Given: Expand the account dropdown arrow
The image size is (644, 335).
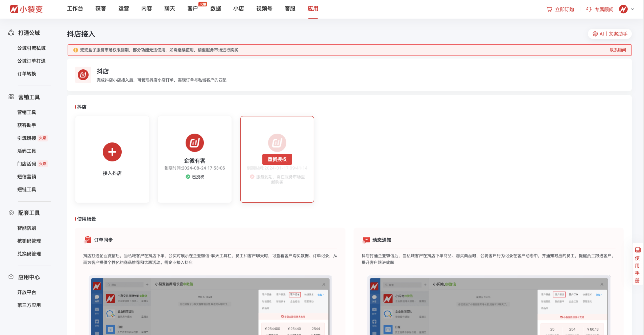Looking at the screenshot, I should [633, 9].
